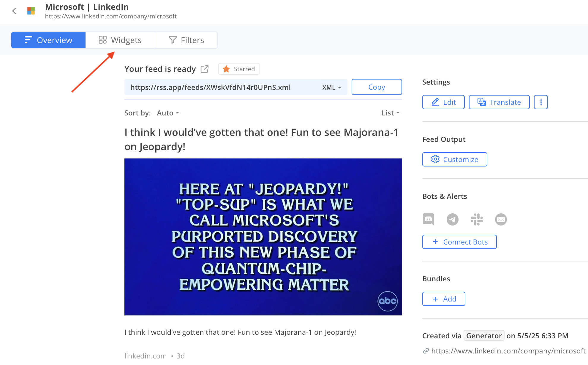Screen dimensions: 588x365
Task: Switch to the Overview tab
Action: (x=48, y=40)
